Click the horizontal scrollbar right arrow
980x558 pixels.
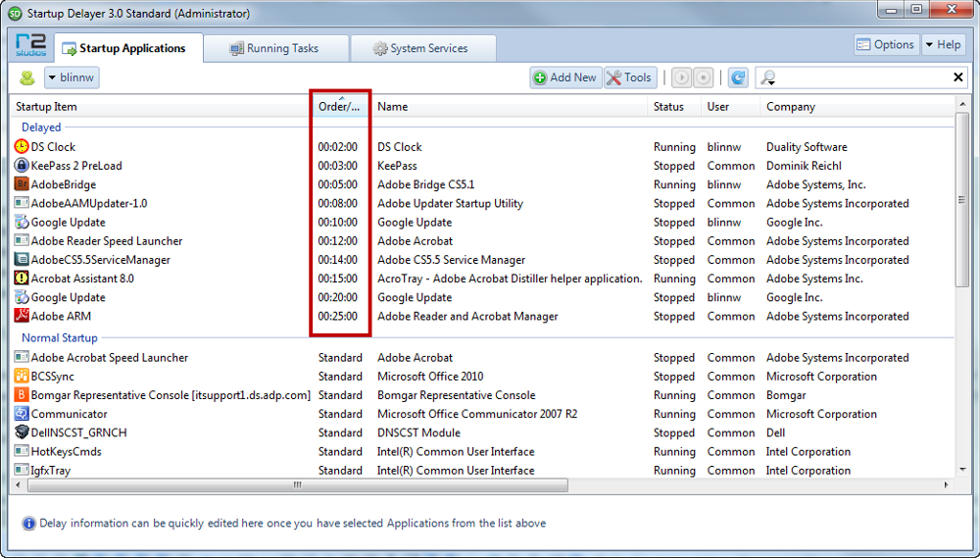[x=947, y=484]
